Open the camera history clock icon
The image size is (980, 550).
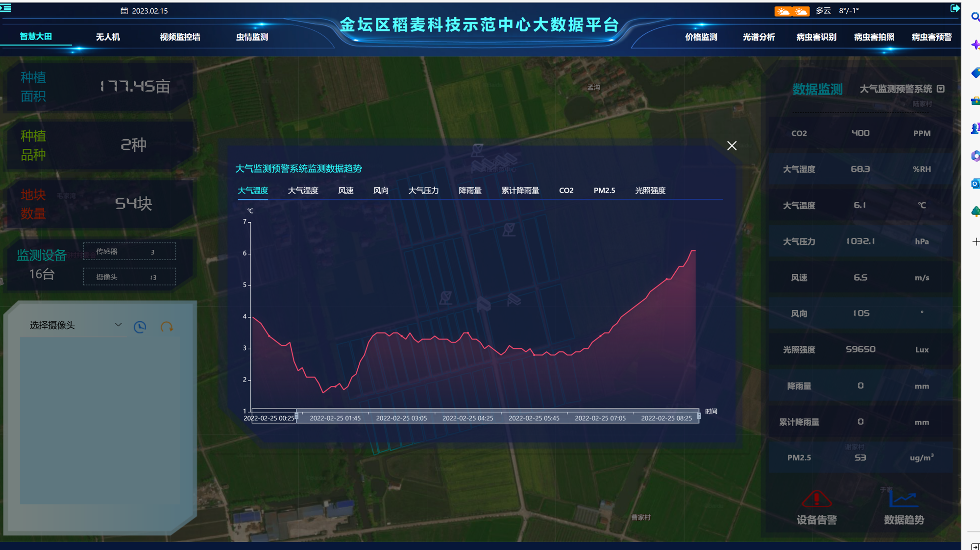point(140,327)
